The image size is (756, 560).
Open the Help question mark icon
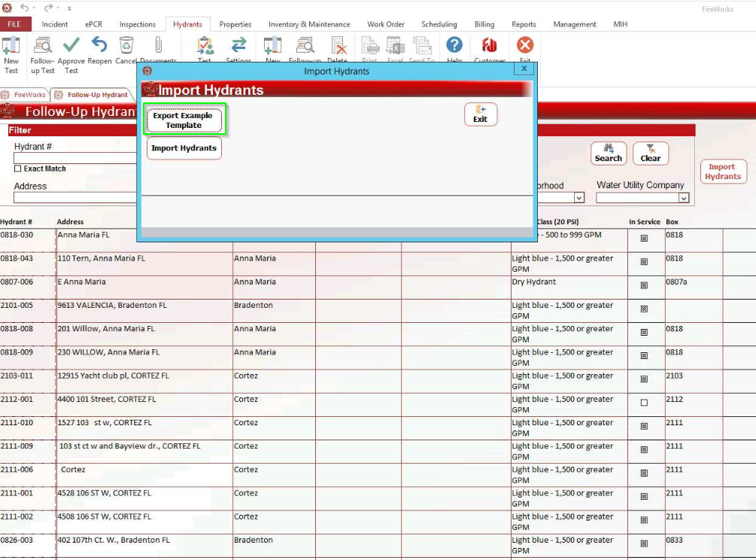pyautogui.click(x=454, y=47)
